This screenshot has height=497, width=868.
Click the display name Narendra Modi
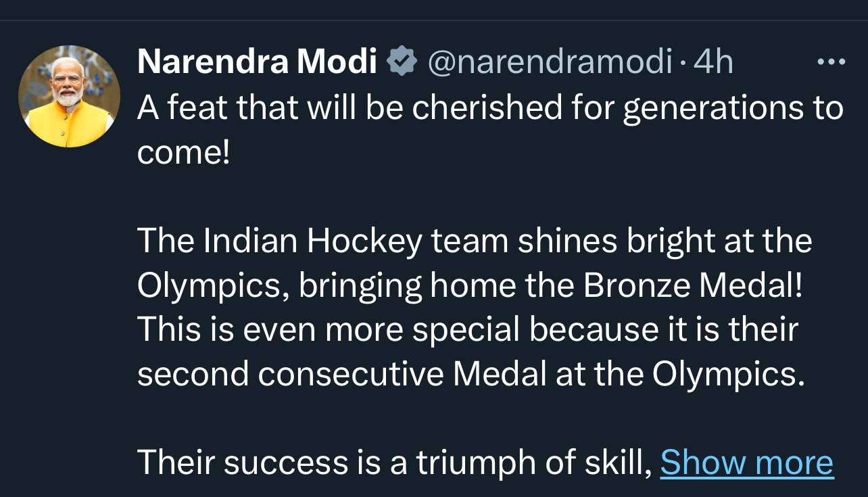(257, 62)
